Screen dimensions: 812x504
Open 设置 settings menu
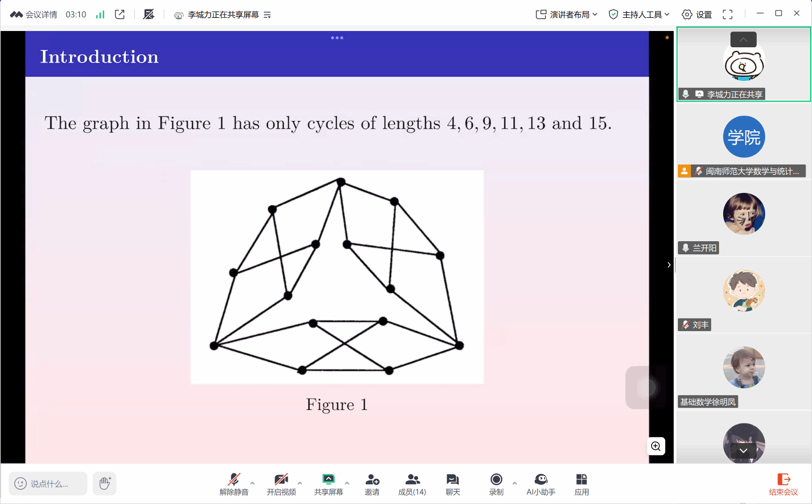tap(697, 15)
